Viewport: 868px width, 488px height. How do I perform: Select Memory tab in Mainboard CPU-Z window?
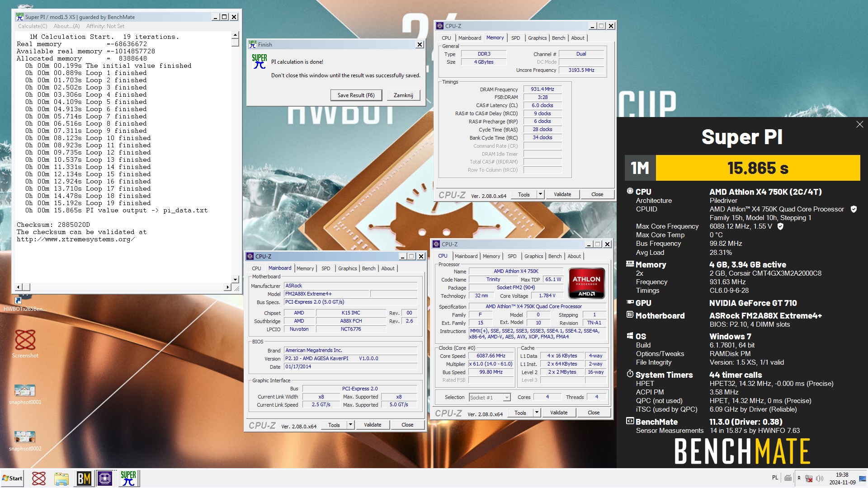(x=305, y=268)
